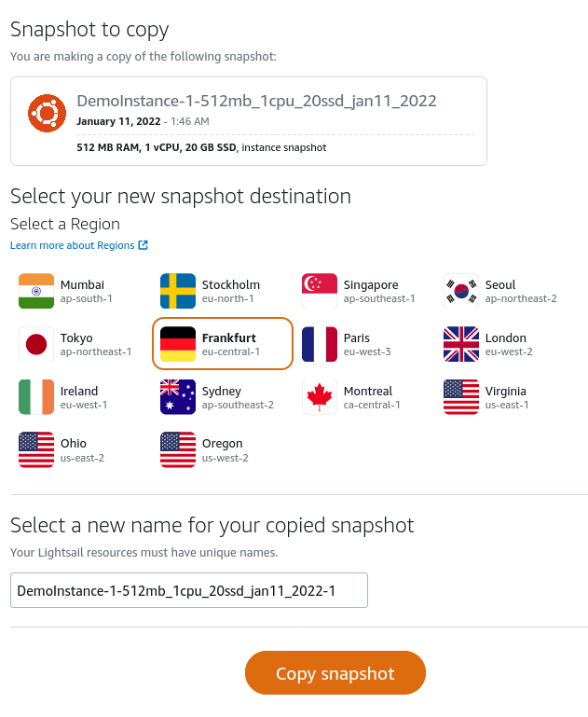Click the DemoInstance snapshot title text
Screen dimensions: 588x717
256,101
